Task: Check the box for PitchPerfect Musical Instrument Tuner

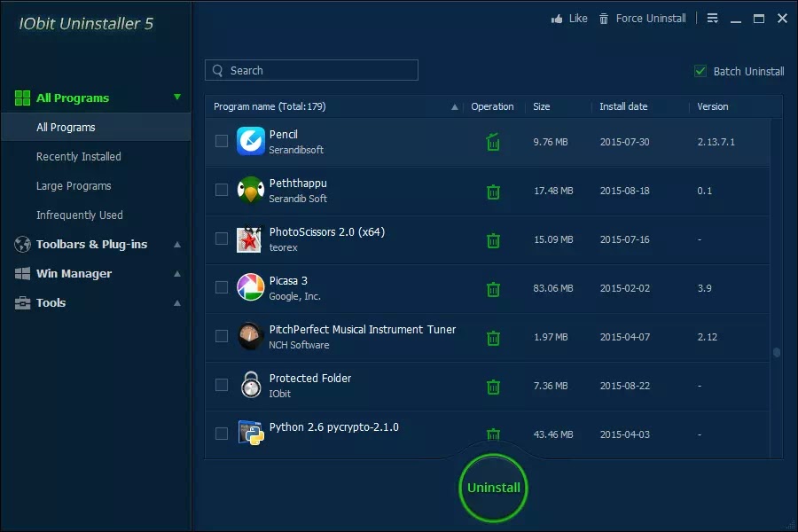Action: pos(222,336)
